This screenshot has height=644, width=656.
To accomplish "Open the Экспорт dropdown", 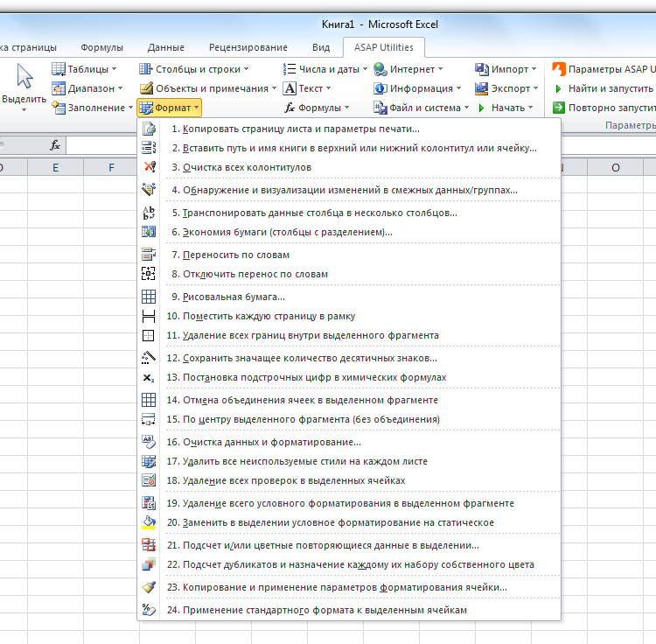I will point(506,88).
